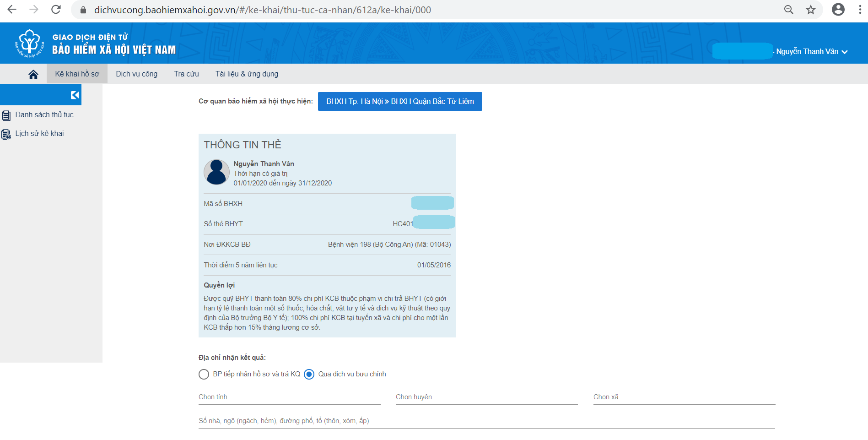Click the lock icon in address bar
This screenshot has height=440, width=868.
tap(83, 10)
